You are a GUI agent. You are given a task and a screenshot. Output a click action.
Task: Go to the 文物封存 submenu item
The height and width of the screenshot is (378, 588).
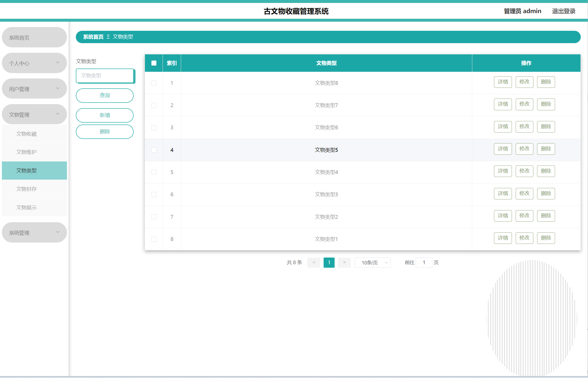(27, 189)
